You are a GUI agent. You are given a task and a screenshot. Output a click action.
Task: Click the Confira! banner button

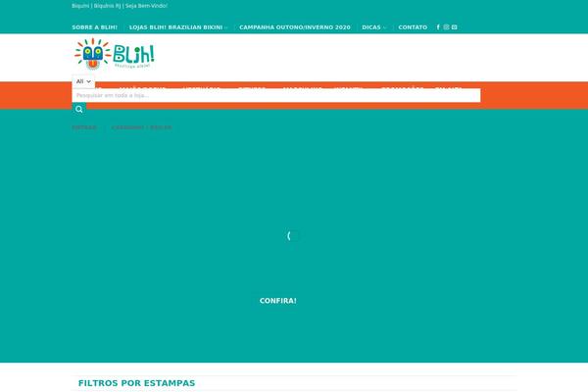tap(278, 301)
